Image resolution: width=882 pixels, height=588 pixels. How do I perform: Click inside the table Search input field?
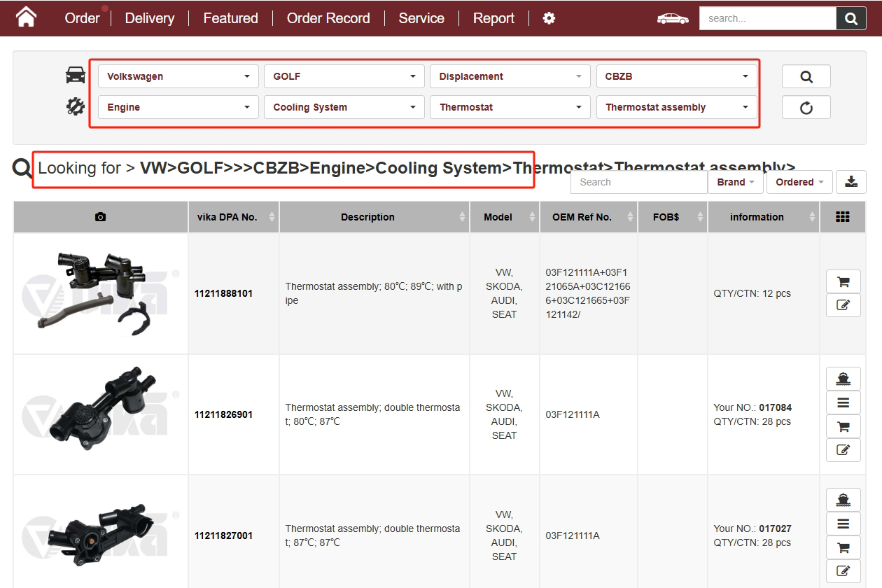[638, 181]
